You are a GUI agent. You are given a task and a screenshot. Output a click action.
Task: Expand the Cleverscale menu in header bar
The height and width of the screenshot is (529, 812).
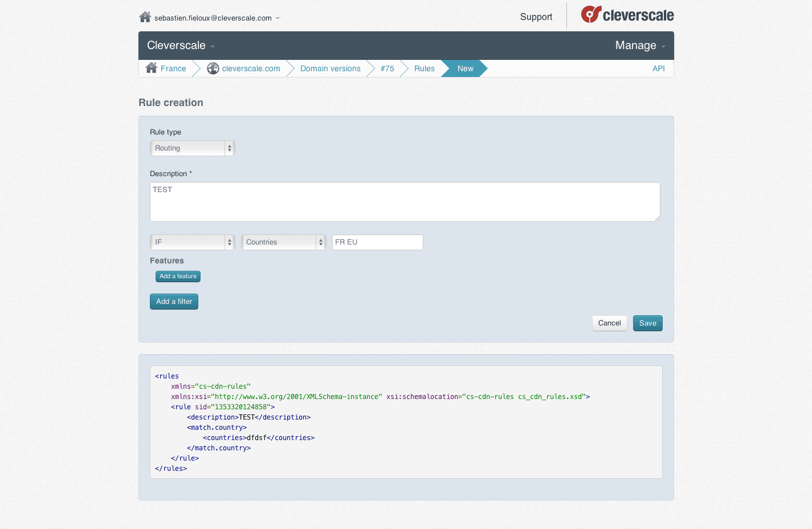(x=181, y=46)
